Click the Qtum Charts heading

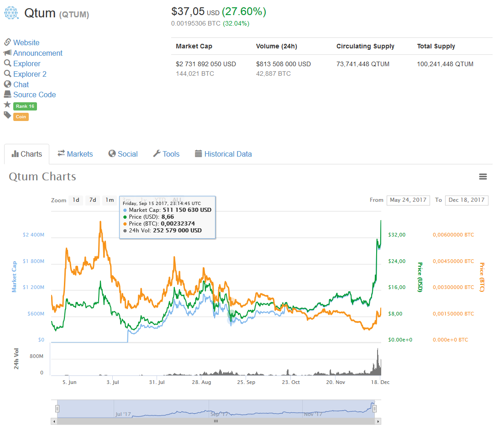tap(42, 176)
